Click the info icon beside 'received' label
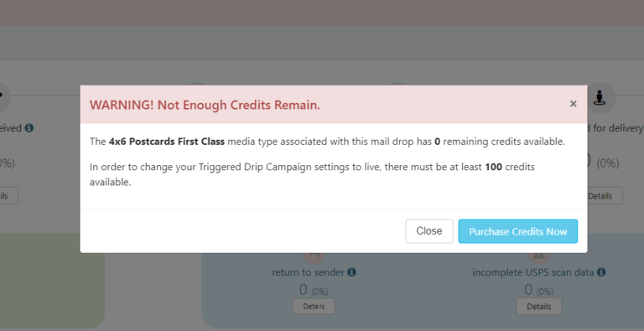The image size is (644, 331). pyautogui.click(x=29, y=128)
